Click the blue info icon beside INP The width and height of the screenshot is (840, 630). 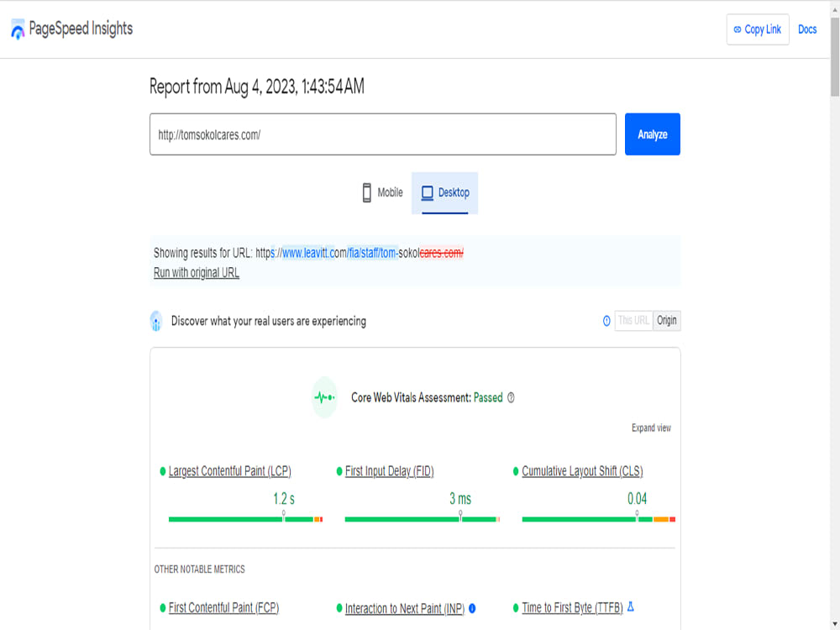[x=472, y=608]
